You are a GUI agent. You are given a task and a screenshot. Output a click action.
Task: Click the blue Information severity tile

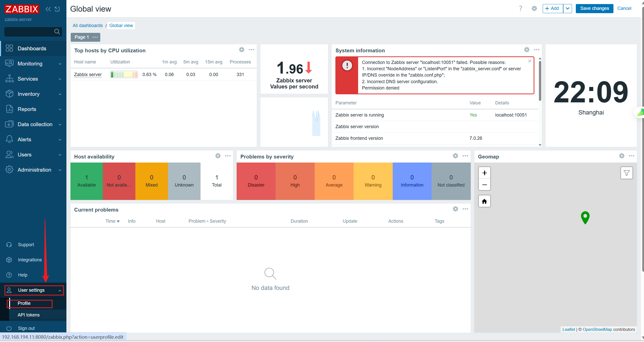pyautogui.click(x=412, y=181)
